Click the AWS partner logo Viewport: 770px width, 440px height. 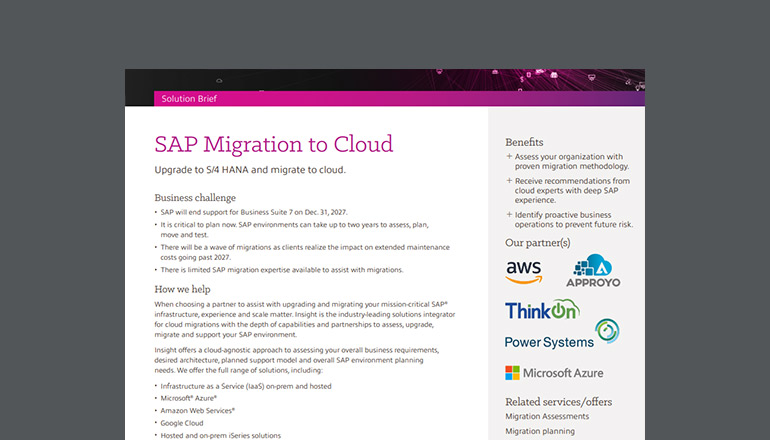coord(524,271)
